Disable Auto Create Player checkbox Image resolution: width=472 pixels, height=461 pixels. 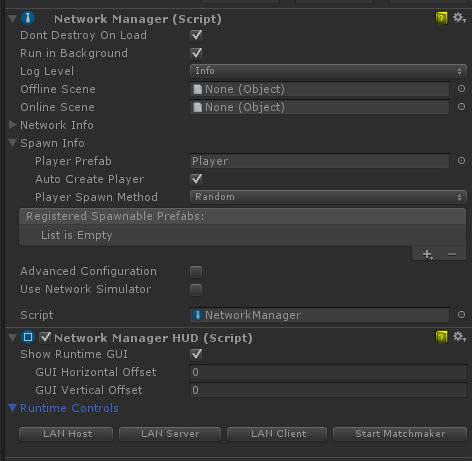(196, 179)
